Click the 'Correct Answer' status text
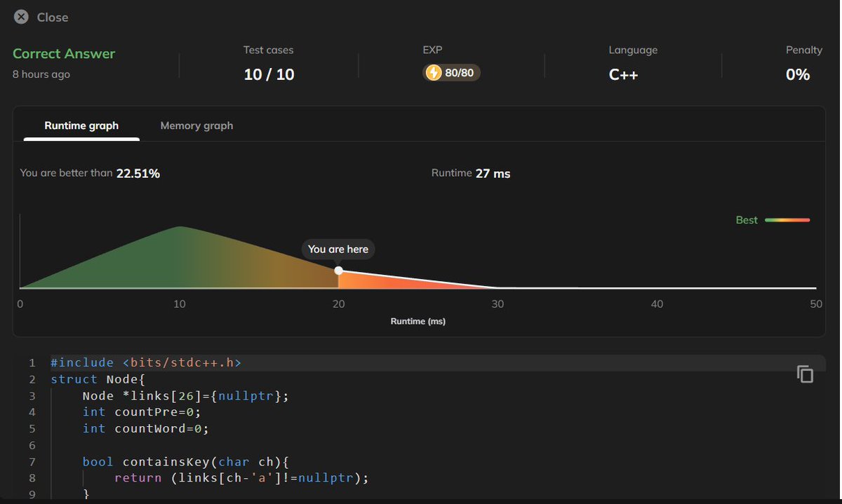The image size is (842, 504). (x=64, y=54)
